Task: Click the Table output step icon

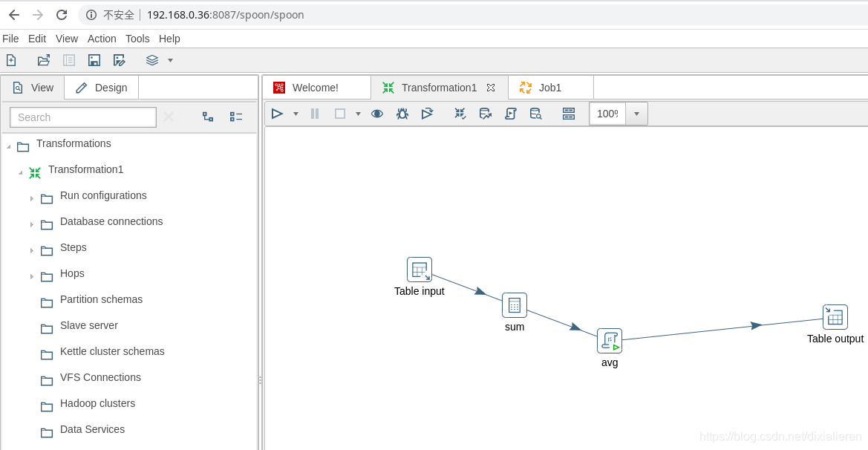Action: pyautogui.click(x=835, y=317)
